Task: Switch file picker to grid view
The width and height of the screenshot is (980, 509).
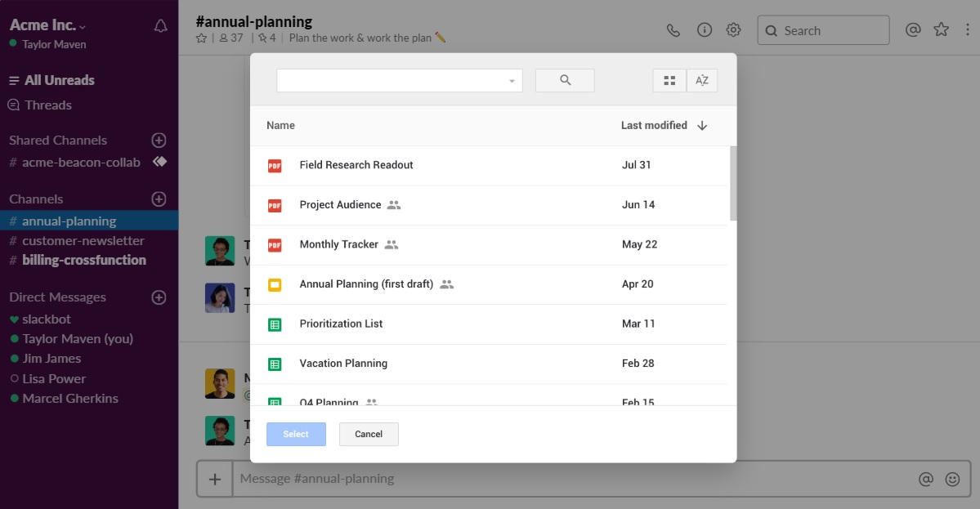Action: (x=669, y=80)
